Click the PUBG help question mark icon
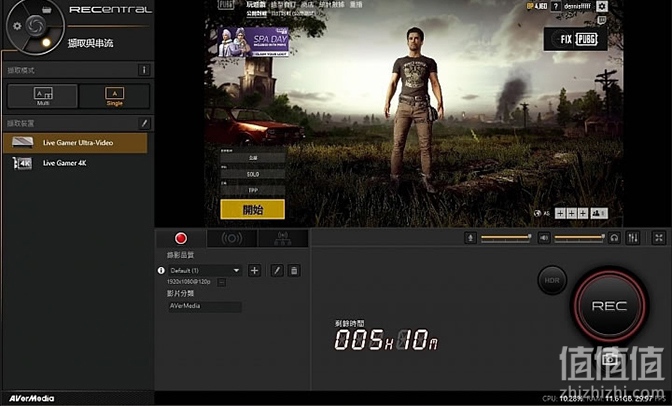672x406 pixels. pyautogui.click(x=556, y=6)
